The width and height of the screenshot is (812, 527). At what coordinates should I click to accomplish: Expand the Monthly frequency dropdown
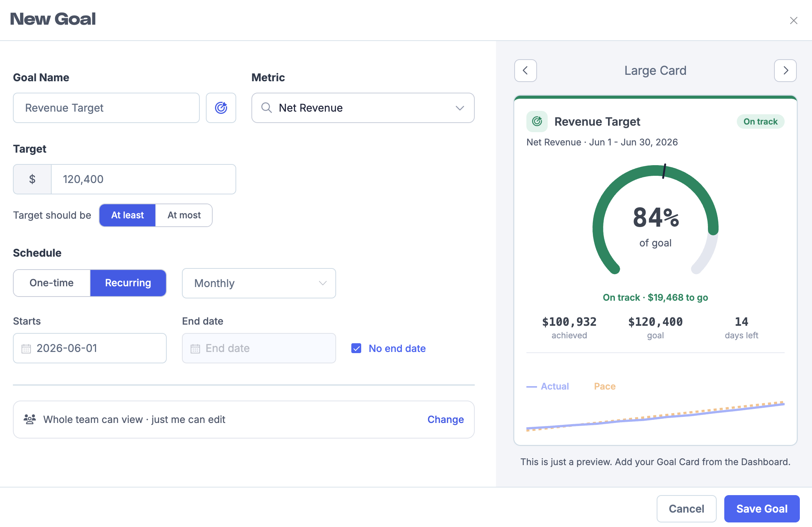(x=259, y=283)
